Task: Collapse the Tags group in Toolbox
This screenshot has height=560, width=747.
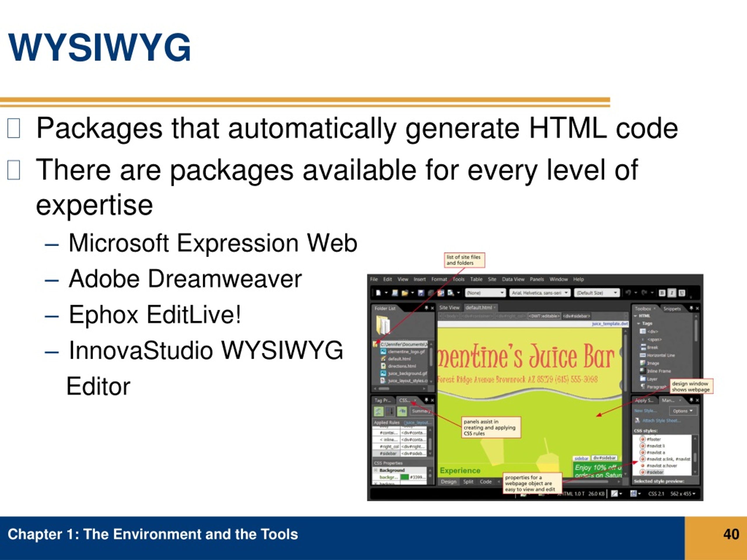Action: (638, 323)
